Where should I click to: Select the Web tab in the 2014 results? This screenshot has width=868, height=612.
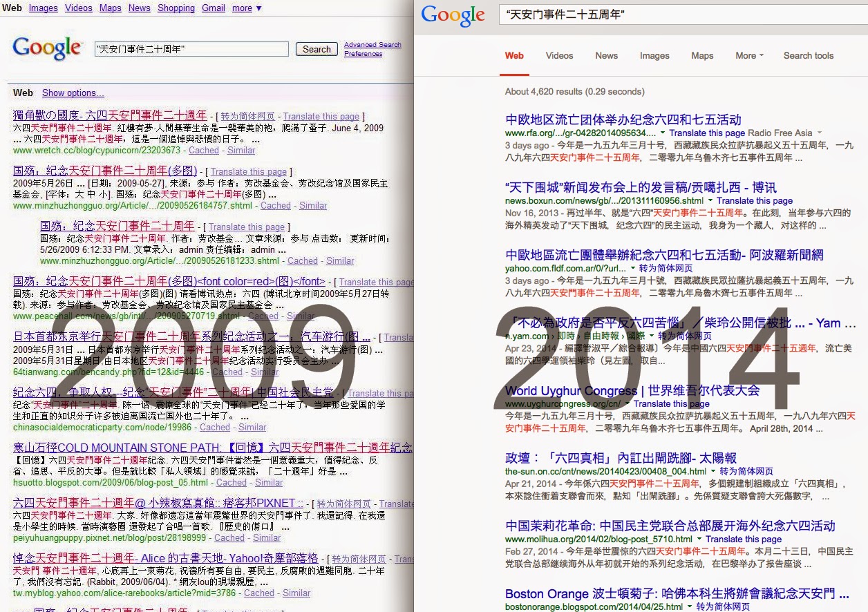click(514, 56)
